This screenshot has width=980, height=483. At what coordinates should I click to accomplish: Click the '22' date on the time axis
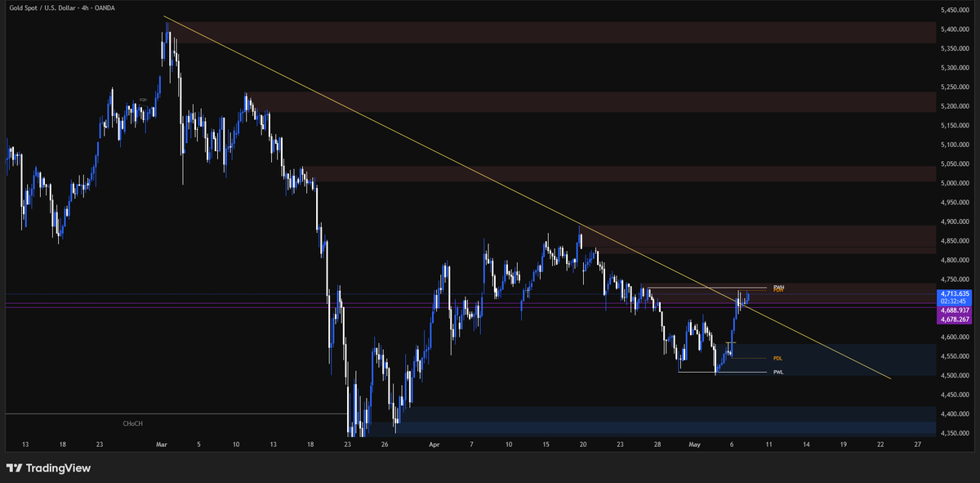pos(880,445)
